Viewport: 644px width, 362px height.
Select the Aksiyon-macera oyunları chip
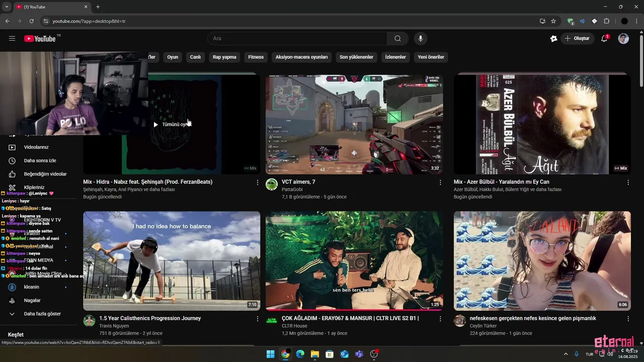point(301,57)
